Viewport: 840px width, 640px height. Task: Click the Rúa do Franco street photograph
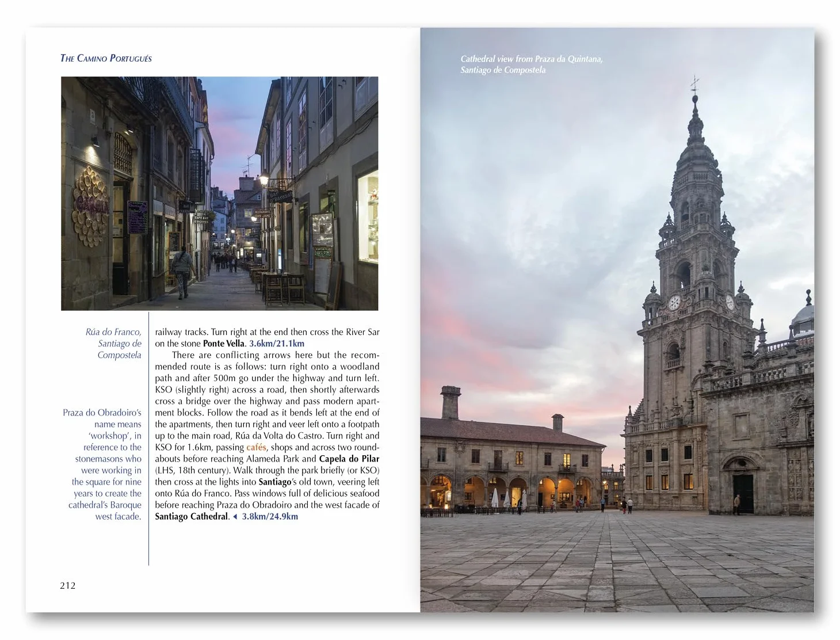tap(220, 193)
